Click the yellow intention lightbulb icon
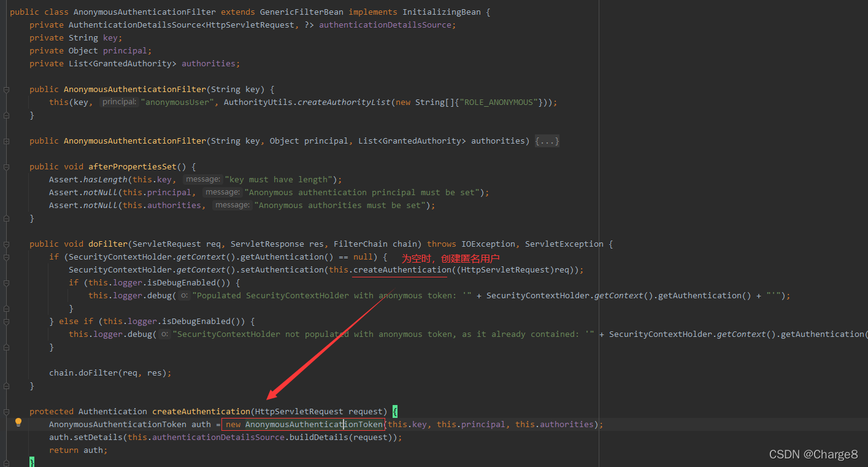 18,422
